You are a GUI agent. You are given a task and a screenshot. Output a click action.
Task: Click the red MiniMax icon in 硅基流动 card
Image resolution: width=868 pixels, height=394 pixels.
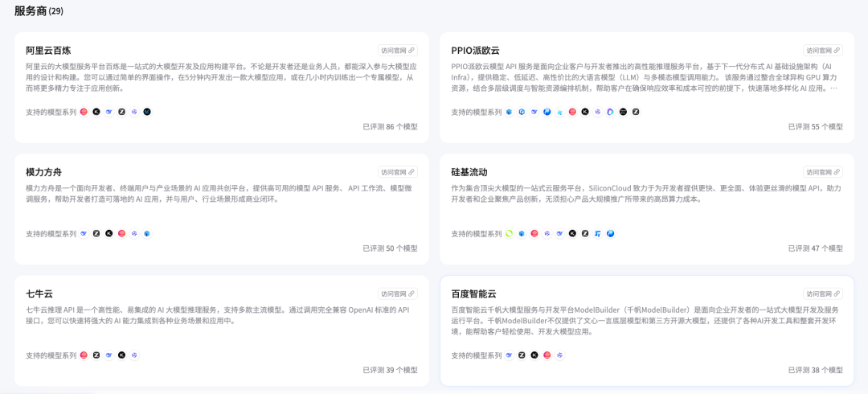pyautogui.click(x=534, y=234)
